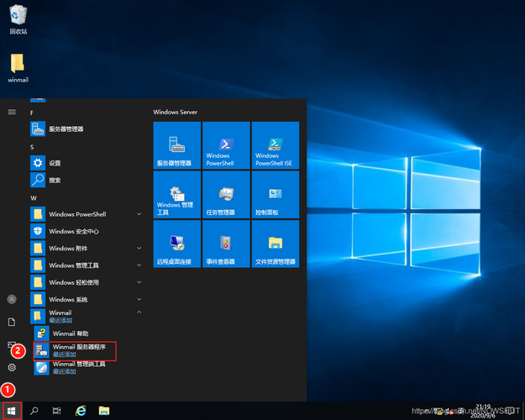
Task: Open the Recycle Bin desktop icon
Action: 18,20
